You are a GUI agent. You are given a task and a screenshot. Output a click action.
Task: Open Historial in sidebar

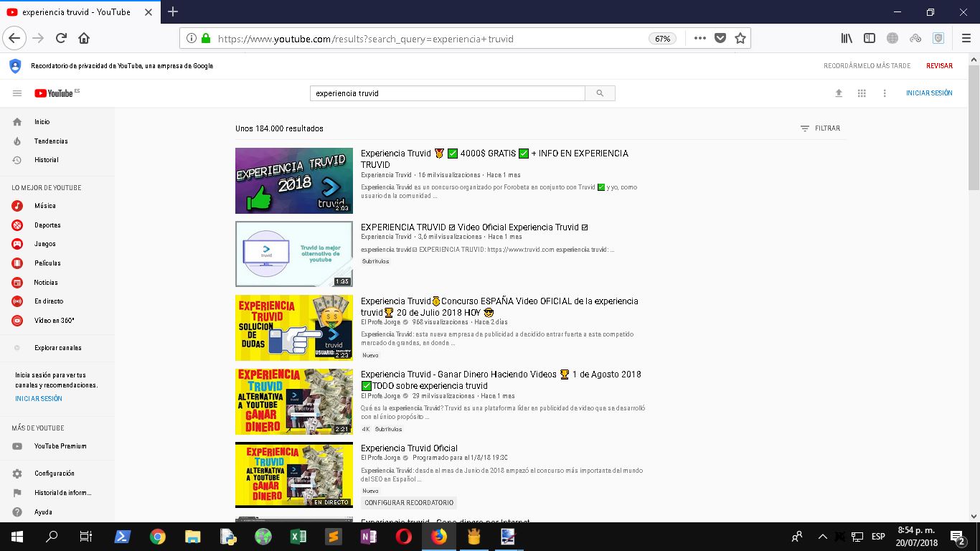(x=57, y=160)
